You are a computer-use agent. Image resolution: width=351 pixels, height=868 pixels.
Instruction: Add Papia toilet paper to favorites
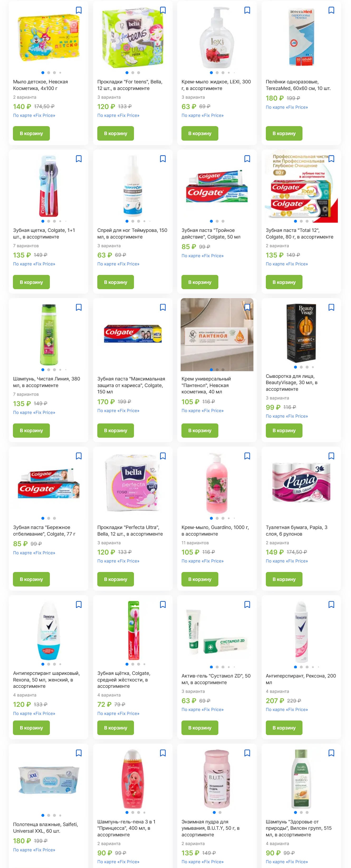331,456
